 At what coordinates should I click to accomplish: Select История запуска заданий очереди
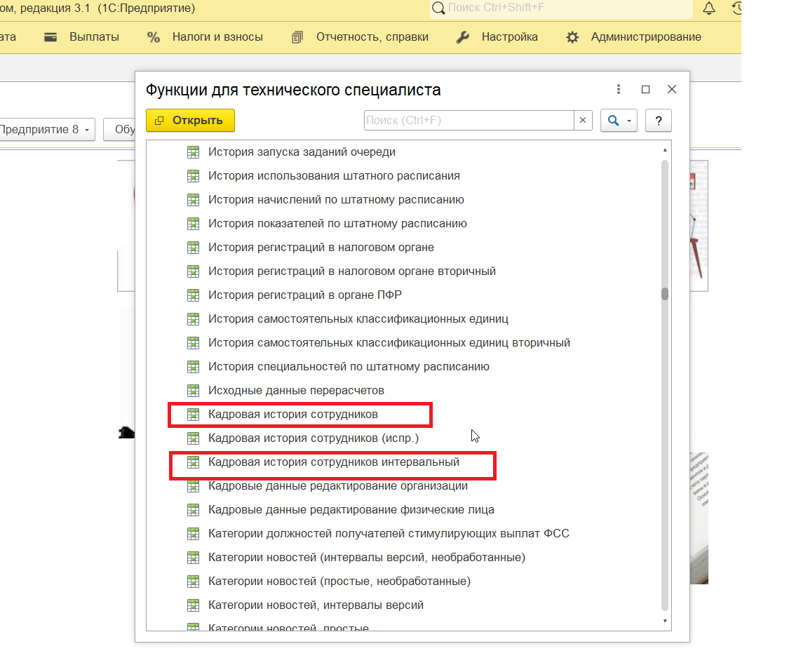click(x=302, y=152)
